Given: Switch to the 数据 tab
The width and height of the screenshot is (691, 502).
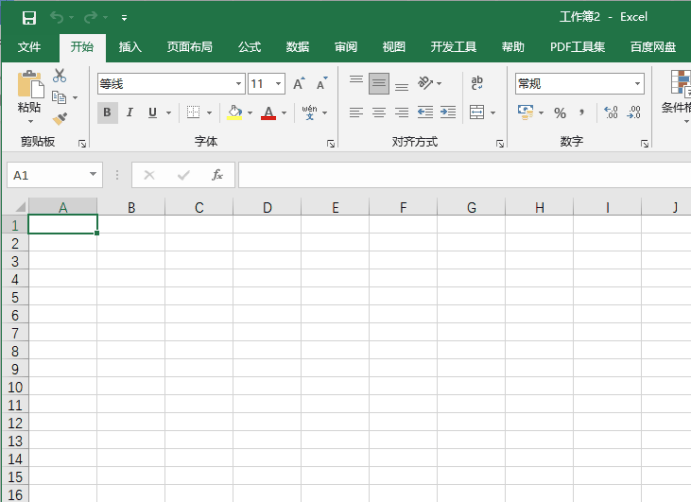Looking at the screenshot, I should (x=297, y=47).
